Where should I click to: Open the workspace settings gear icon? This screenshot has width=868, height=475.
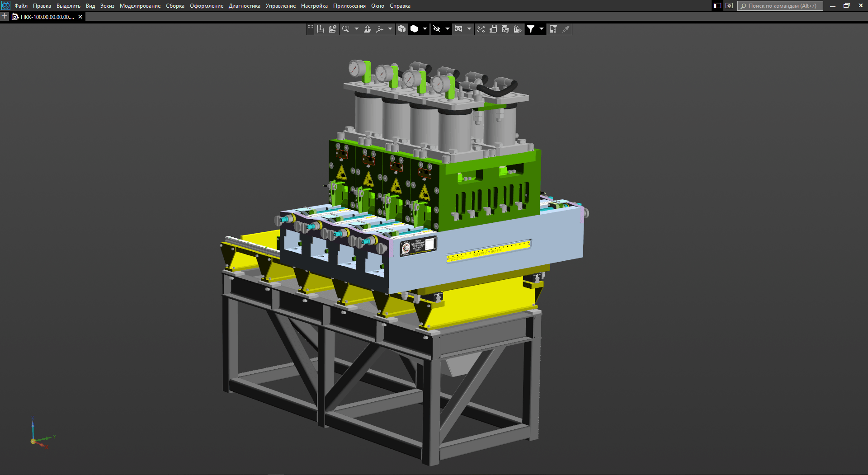(729, 6)
